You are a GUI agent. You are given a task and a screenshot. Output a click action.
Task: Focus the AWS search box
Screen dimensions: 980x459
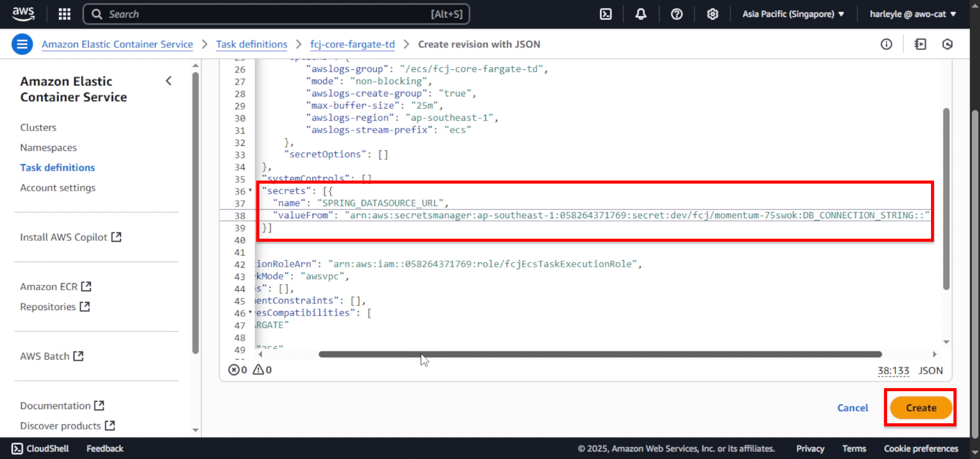point(276,14)
